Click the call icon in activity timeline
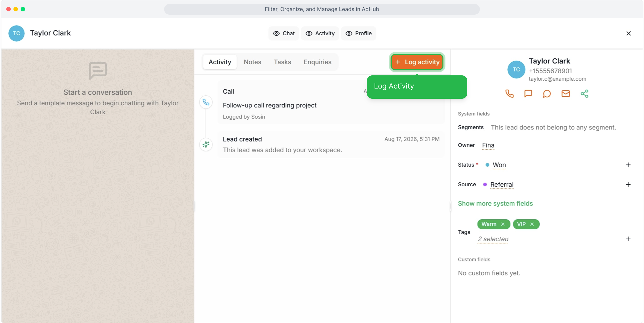The image size is (644, 323). pyautogui.click(x=206, y=102)
